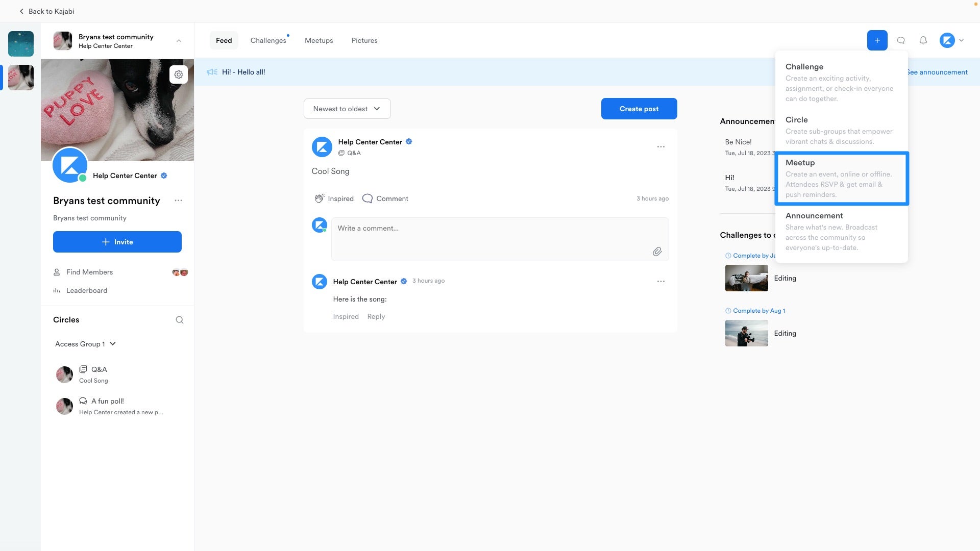Switch to the Feed tab
This screenshot has width=980, height=551.
224,40
